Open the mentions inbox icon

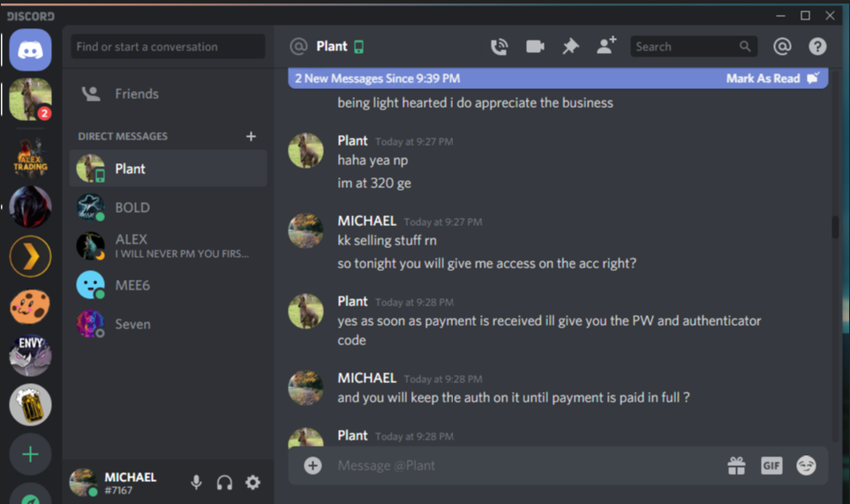[x=782, y=47]
